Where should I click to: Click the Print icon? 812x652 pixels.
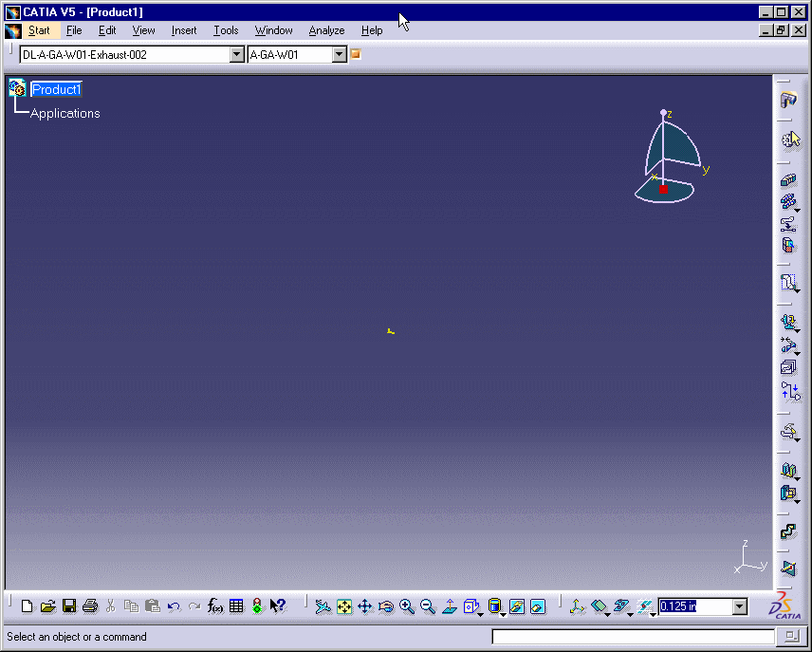click(90, 606)
